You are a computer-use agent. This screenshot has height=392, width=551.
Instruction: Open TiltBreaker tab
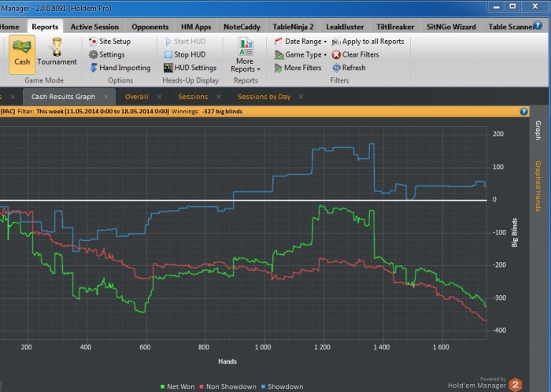[x=395, y=27]
